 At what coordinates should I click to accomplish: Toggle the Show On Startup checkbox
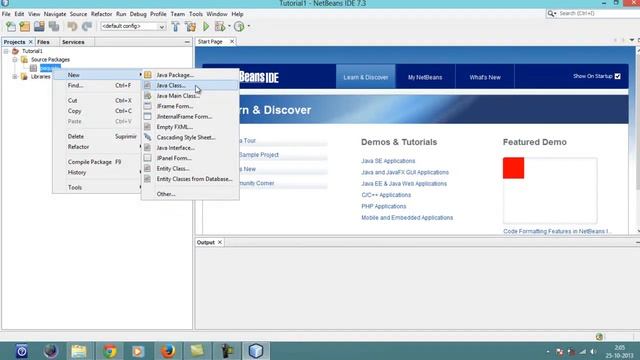[x=618, y=76]
